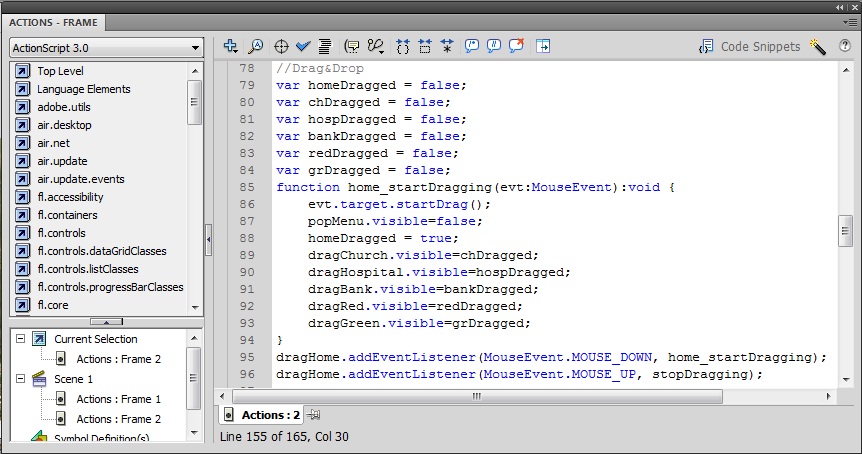
Task: Select Actions : Frame 1 under Scene 1
Action: pos(118,399)
